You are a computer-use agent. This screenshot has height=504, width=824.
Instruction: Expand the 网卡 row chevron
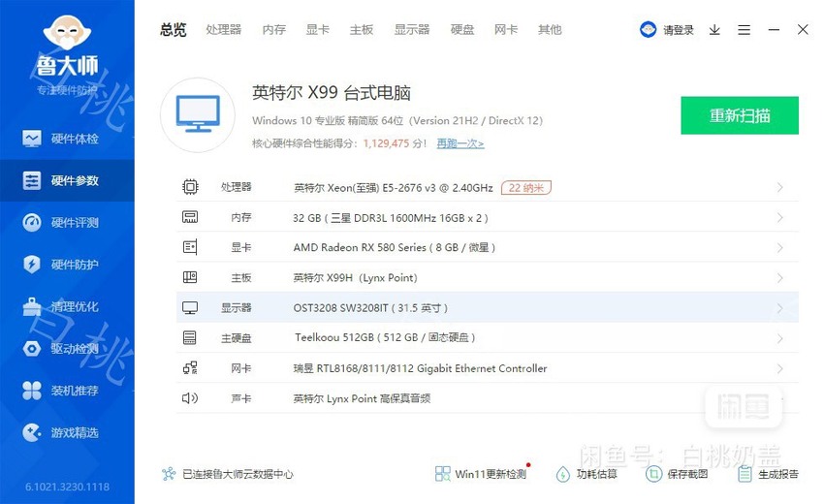click(x=779, y=368)
